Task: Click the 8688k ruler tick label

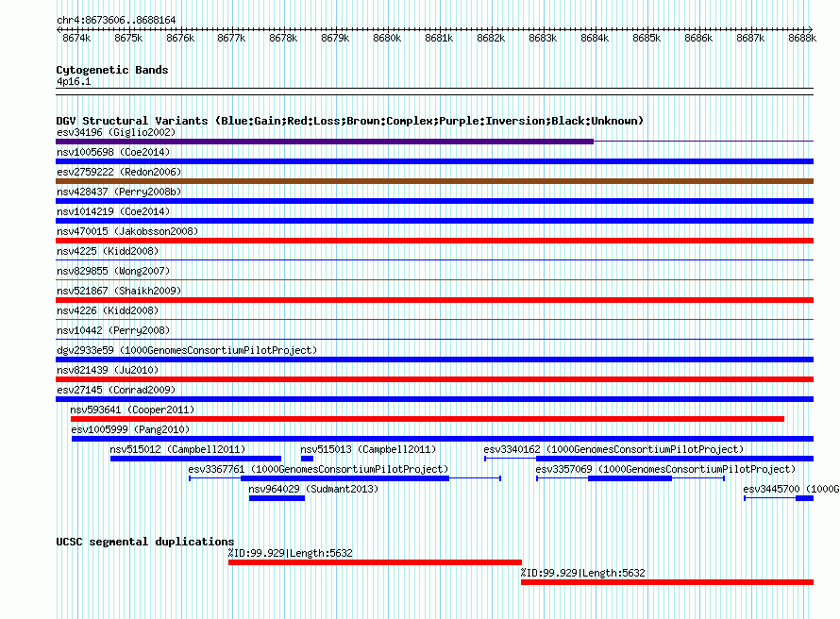Action: pos(802,38)
